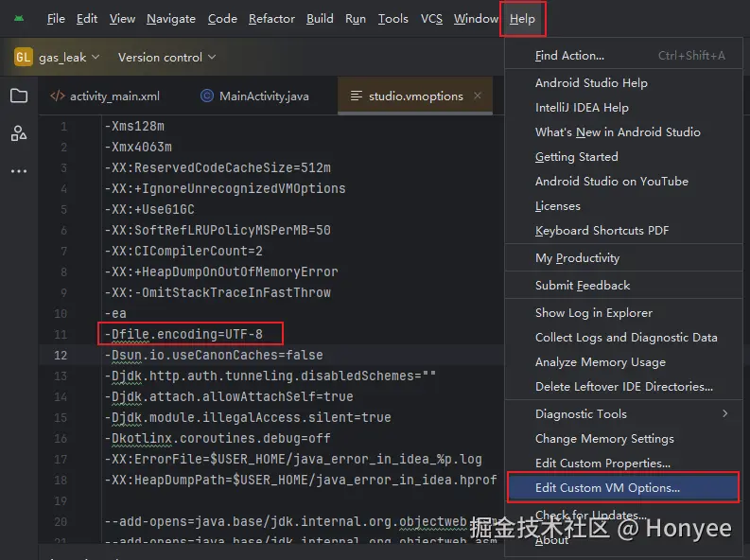Viewport: 750px width, 560px height.
Task: Choose Find Action... in Help menu
Action: point(623,56)
